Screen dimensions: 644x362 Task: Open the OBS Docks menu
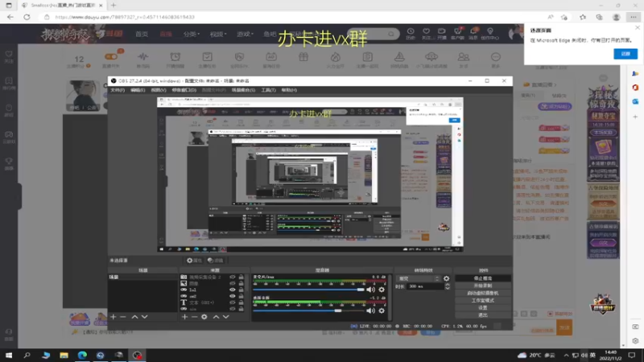184,90
